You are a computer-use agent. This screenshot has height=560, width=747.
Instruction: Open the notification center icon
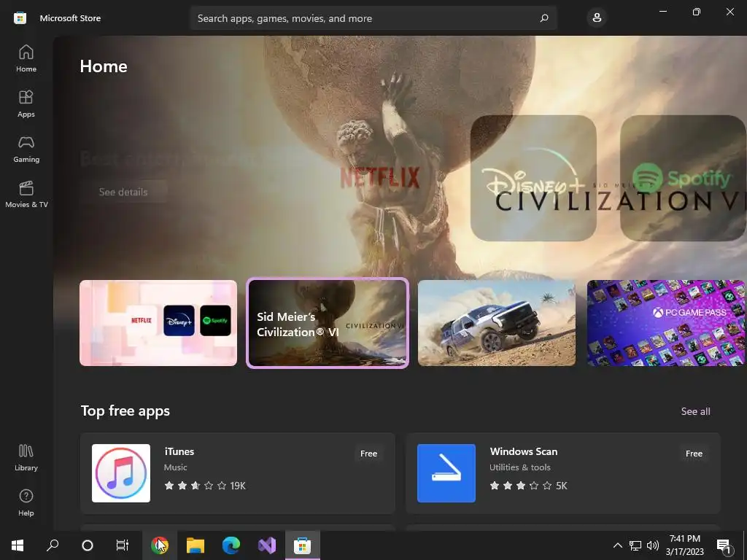[x=724, y=545]
